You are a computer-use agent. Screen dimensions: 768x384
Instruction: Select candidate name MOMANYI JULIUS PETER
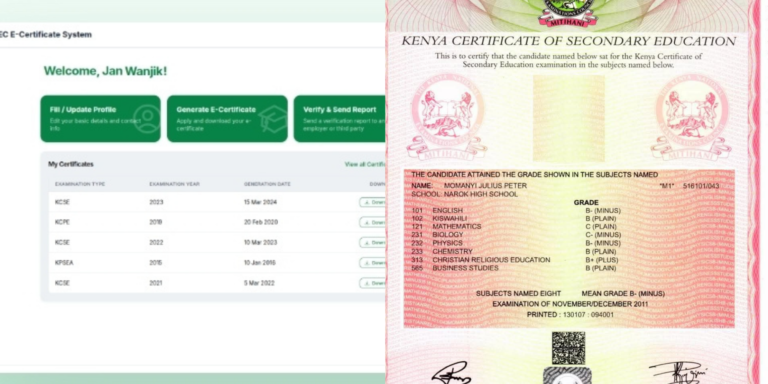(x=485, y=186)
